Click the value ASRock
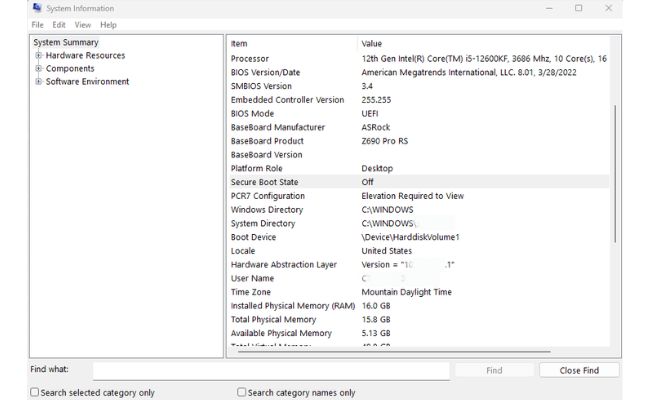 376,127
